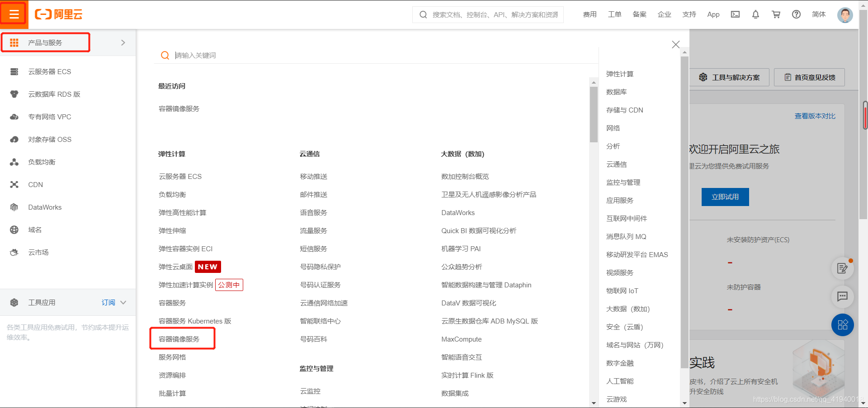868x408 pixels.
Task: Open the 支持 top menu
Action: pos(689,14)
